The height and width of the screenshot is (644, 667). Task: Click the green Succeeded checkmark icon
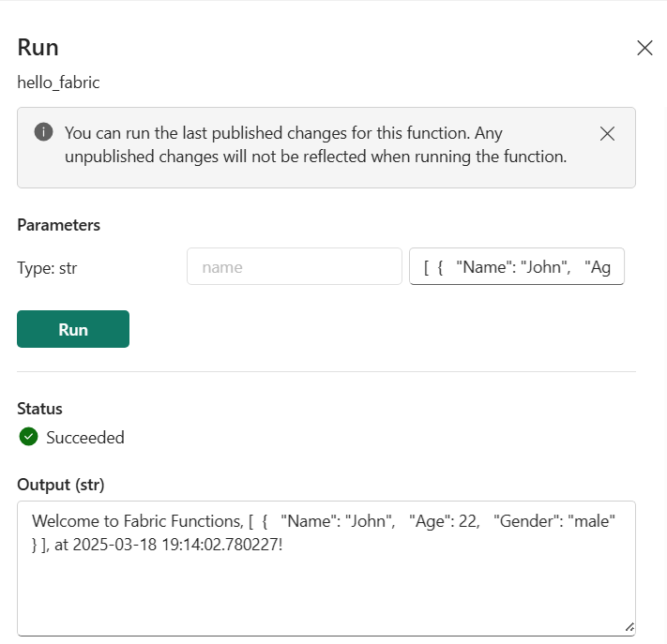(28, 437)
